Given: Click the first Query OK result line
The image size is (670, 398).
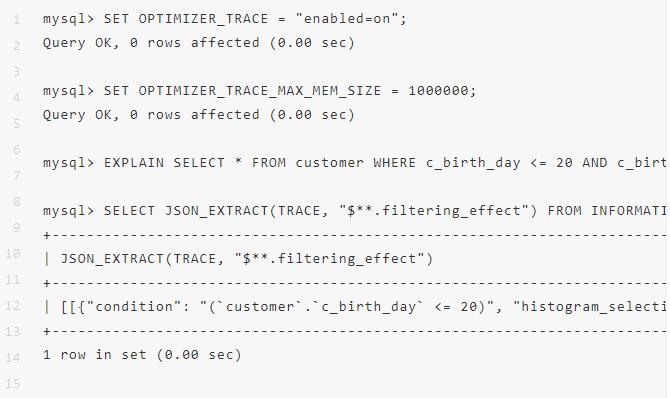Looking at the screenshot, I should pyautogui.click(x=199, y=43).
